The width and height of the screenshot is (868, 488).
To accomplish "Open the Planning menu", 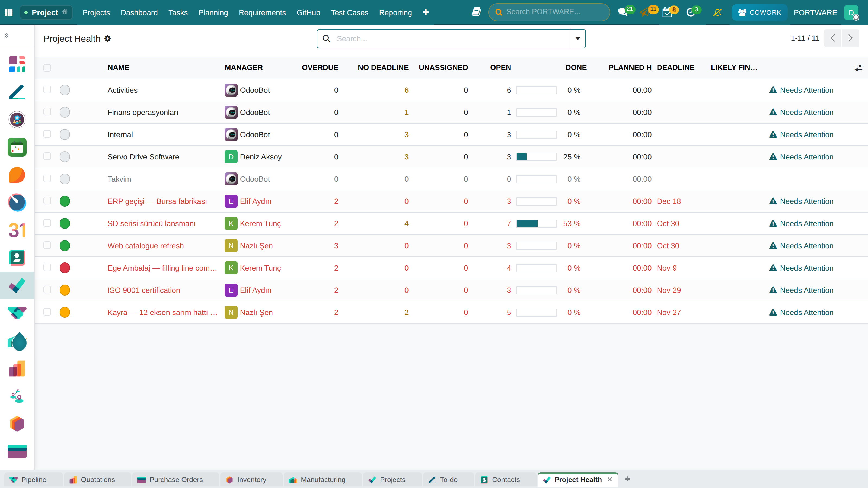I will (x=213, y=12).
